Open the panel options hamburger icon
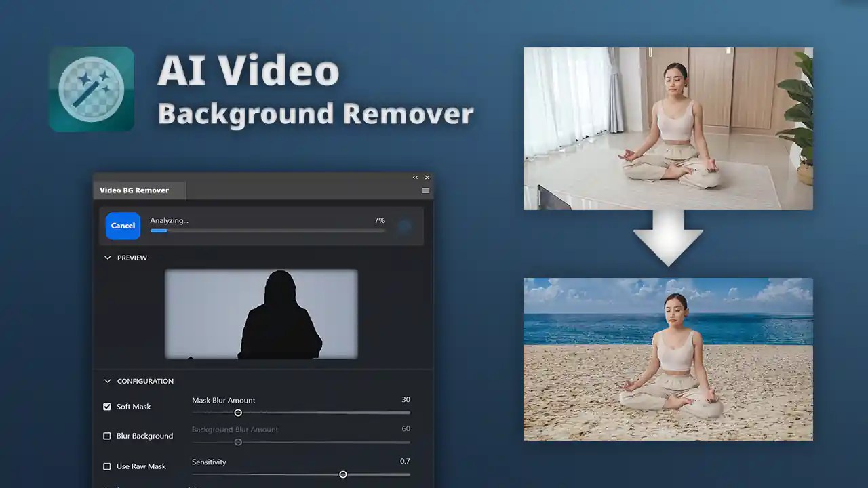This screenshot has height=488, width=868. (x=426, y=190)
